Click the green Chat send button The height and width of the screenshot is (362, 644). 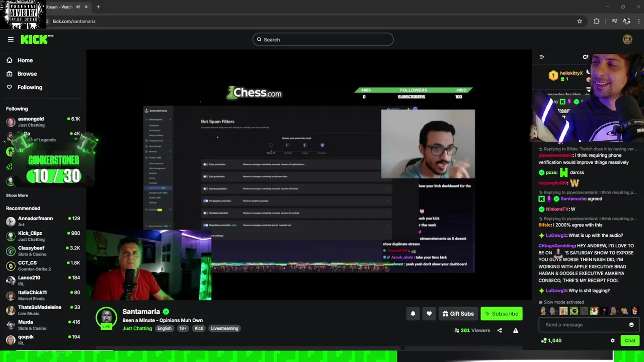(x=630, y=340)
